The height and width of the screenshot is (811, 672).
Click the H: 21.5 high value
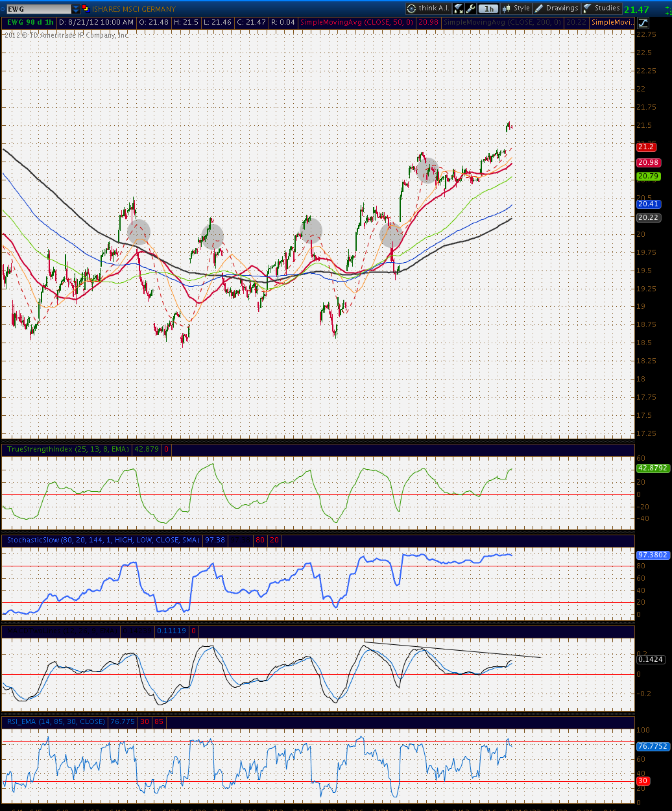[186, 22]
